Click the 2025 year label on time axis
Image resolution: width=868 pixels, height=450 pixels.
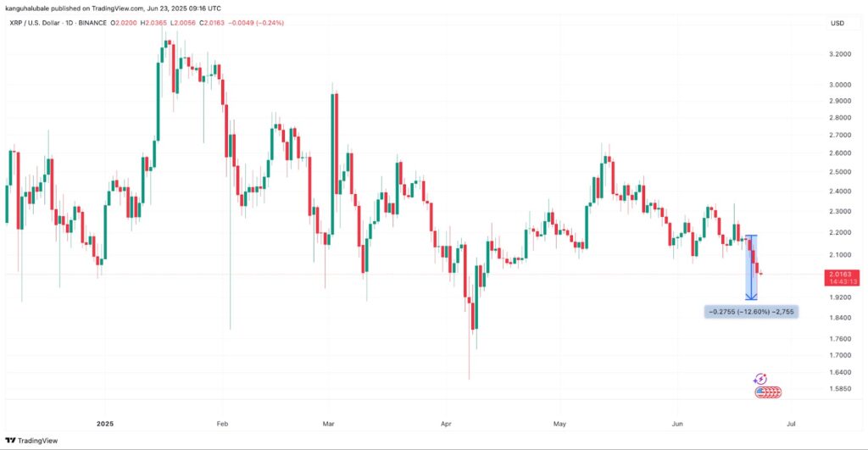[x=104, y=421]
